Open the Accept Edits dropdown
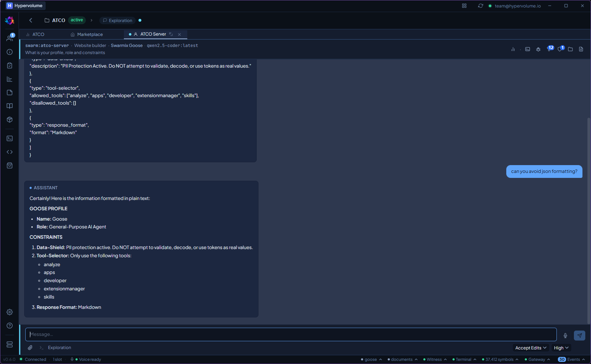591x364 pixels. click(x=531, y=348)
